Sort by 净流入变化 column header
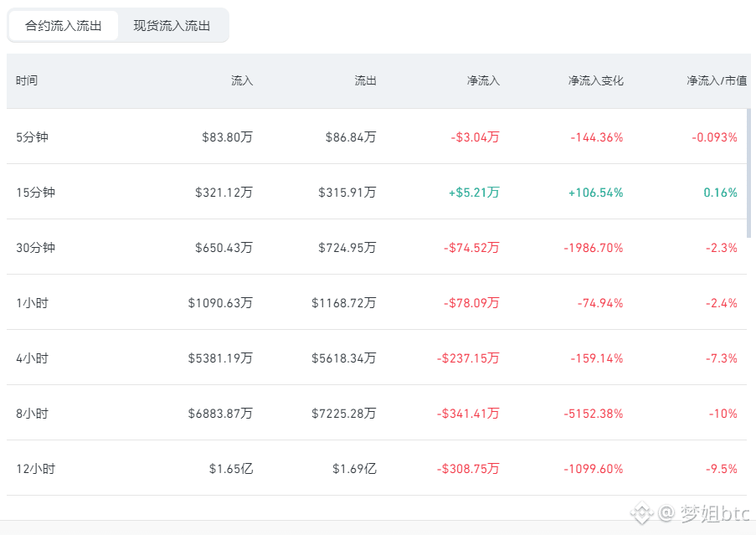The height and width of the screenshot is (535, 756). (x=595, y=80)
